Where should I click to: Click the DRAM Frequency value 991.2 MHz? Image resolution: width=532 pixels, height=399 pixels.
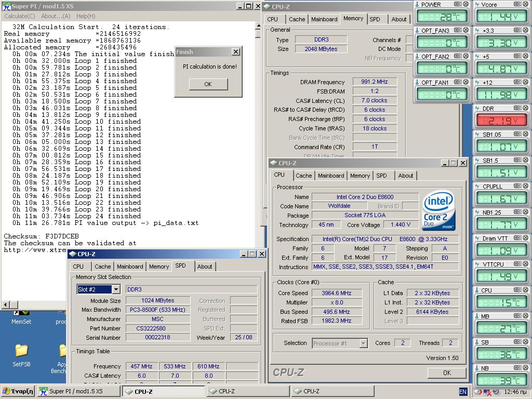tap(375, 82)
